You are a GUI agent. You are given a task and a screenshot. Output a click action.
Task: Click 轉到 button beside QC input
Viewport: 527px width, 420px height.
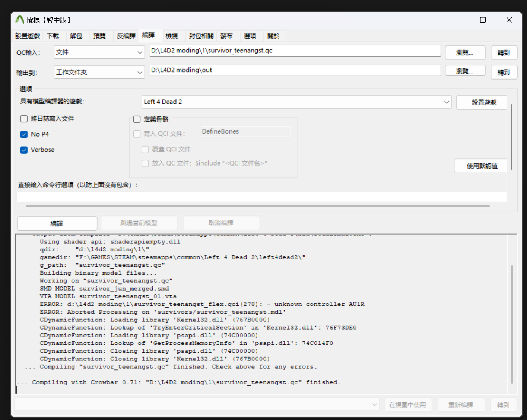pyautogui.click(x=504, y=53)
